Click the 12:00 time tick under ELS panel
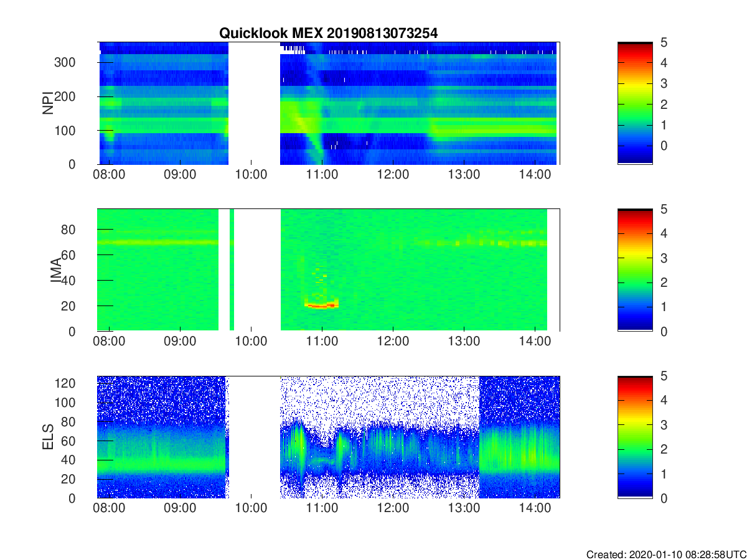 (x=393, y=509)
